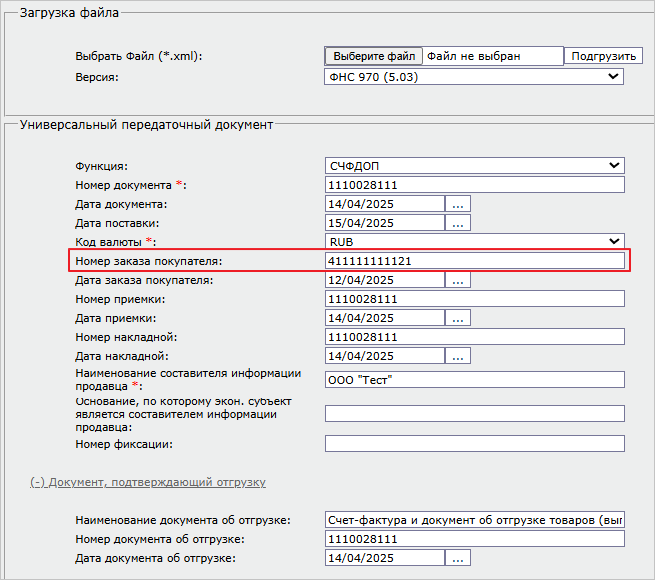Expand the Версия dropdown
The height and width of the screenshot is (580, 655).
coord(474,76)
